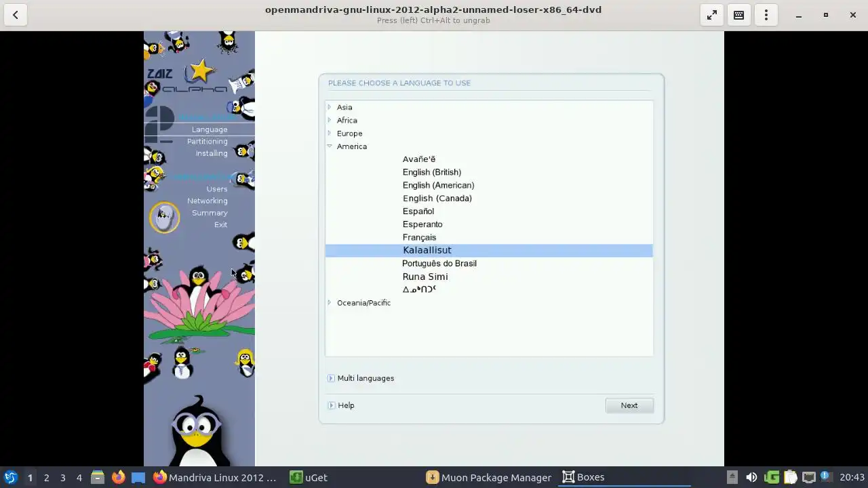Select Português do Brasil language
The image size is (868, 488).
[x=439, y=263]
